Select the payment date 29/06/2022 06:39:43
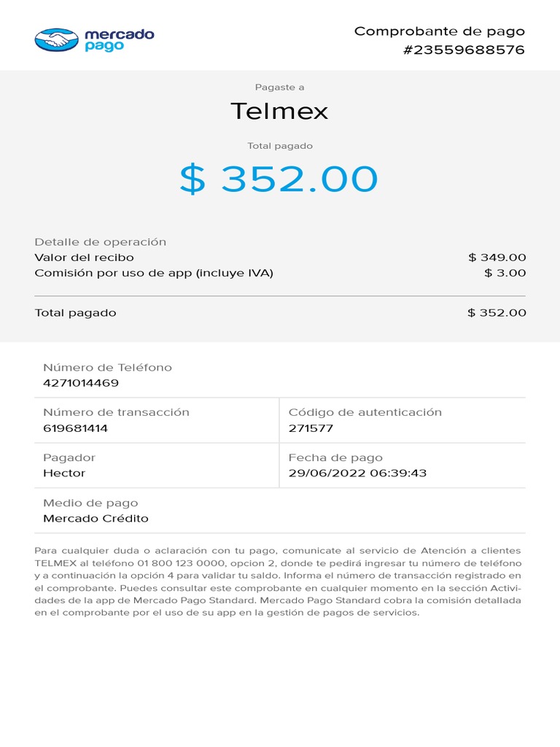This screenshot has height=747, width=560. pyautogui.click(x=357, y=473)
